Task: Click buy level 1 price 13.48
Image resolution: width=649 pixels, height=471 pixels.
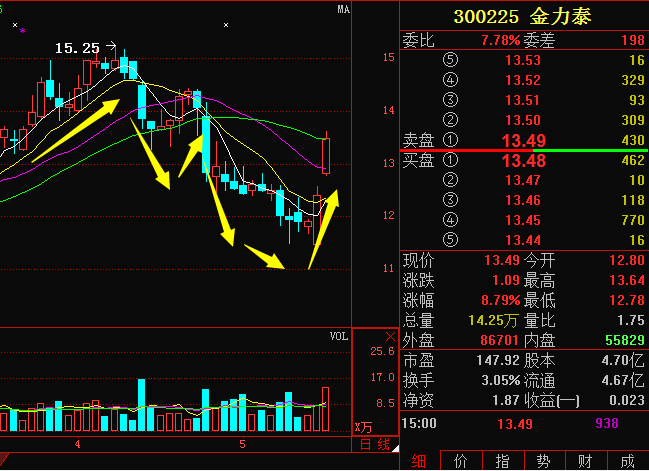Action: coord(524,161)
